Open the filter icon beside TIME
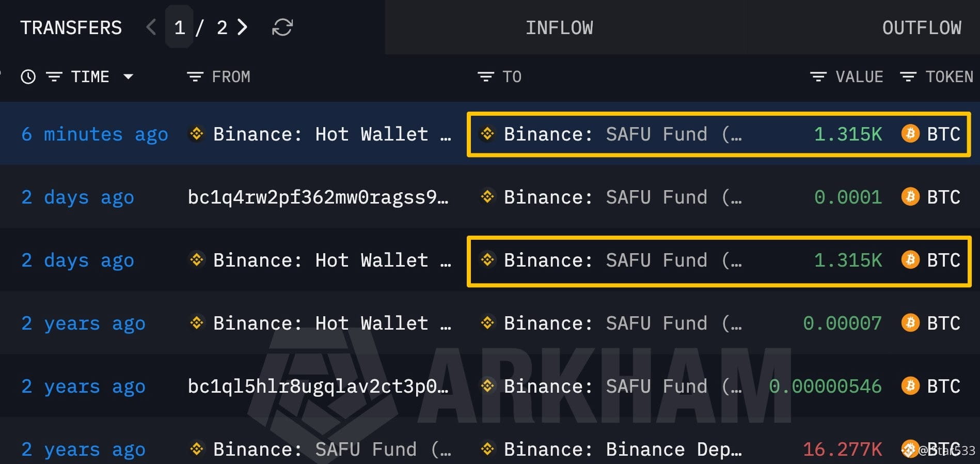Image resolution: width=980 pixels, height=464 pixels. click(54, 77)
